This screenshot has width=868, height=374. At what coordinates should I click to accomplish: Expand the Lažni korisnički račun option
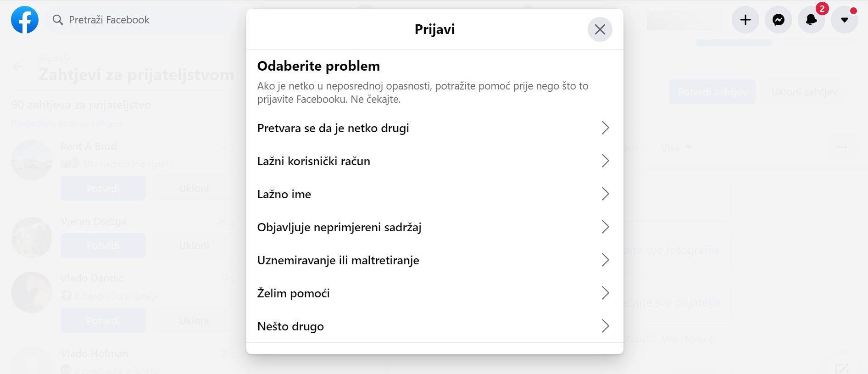tap(434, 161)
